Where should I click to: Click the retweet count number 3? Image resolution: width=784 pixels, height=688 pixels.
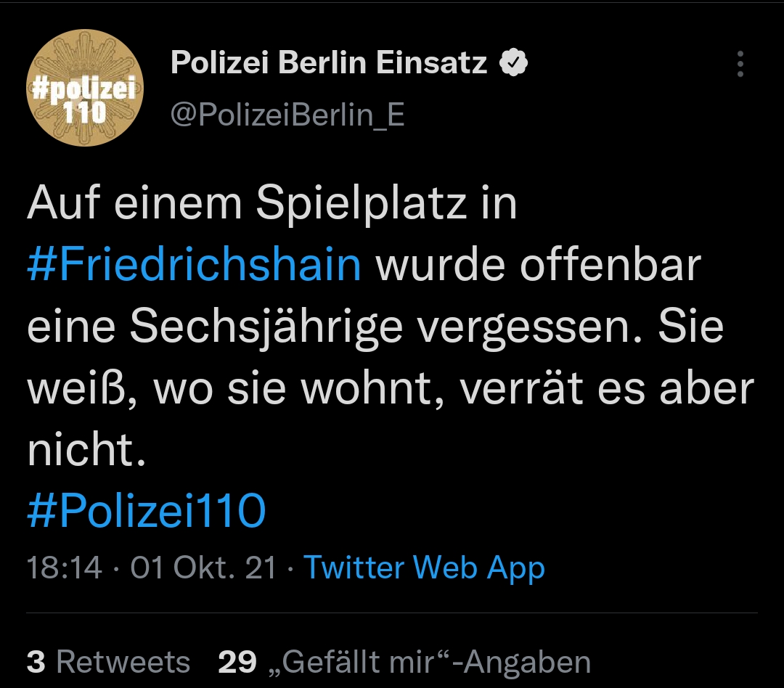36,662
